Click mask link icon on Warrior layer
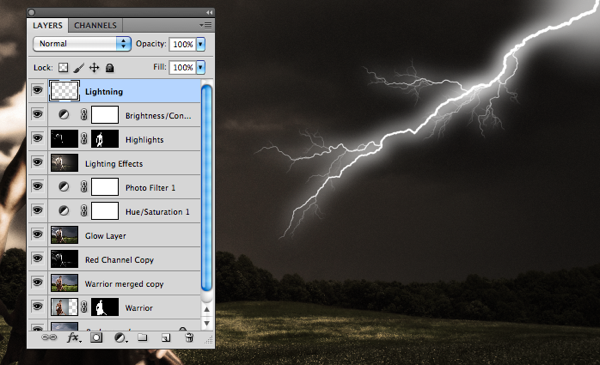 click(x=84, y=307)
